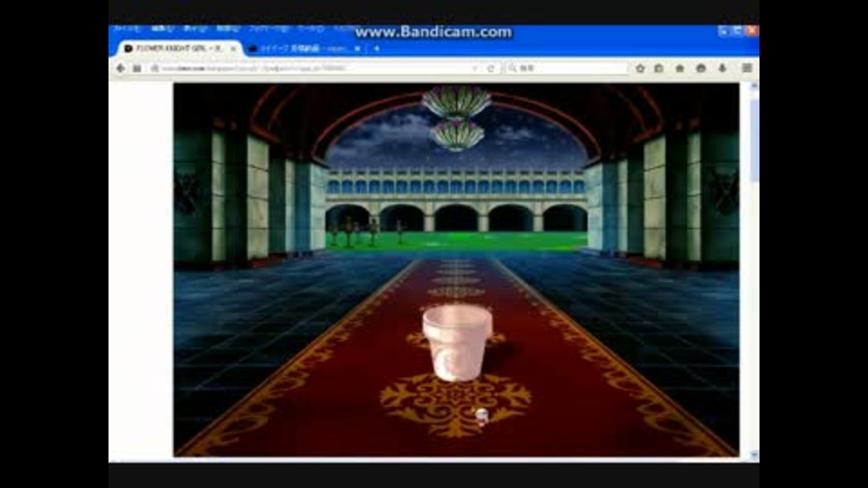This screenshot has width=868, height=488.
Task: Open the downloads arrow icon
Action: pyautogui.click(x=722, y=68)
